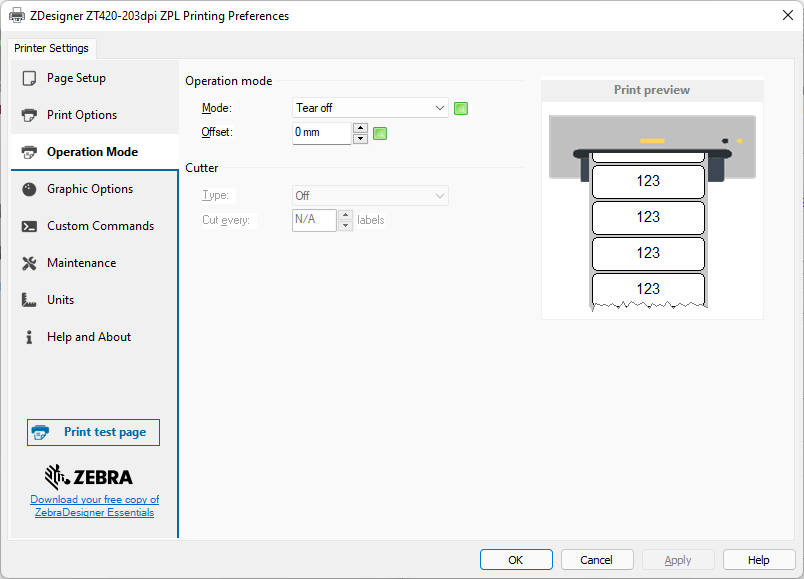
Task: Expand the Mode dropdown showing Tear off
Action: pos(370,108)
